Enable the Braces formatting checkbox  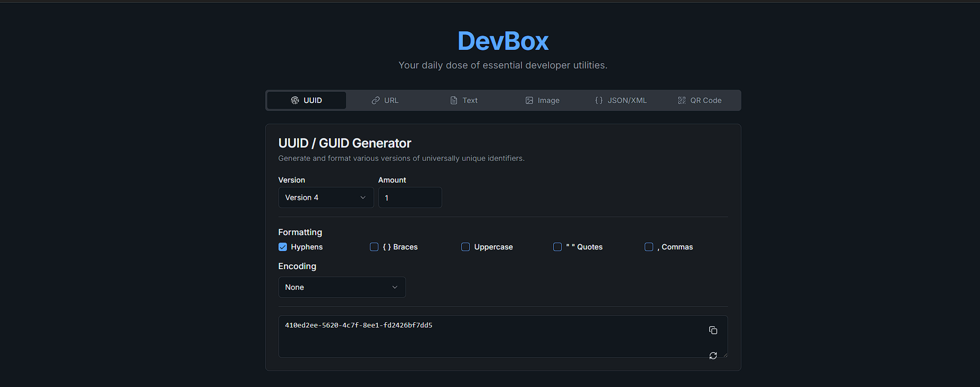coord(374,247)
